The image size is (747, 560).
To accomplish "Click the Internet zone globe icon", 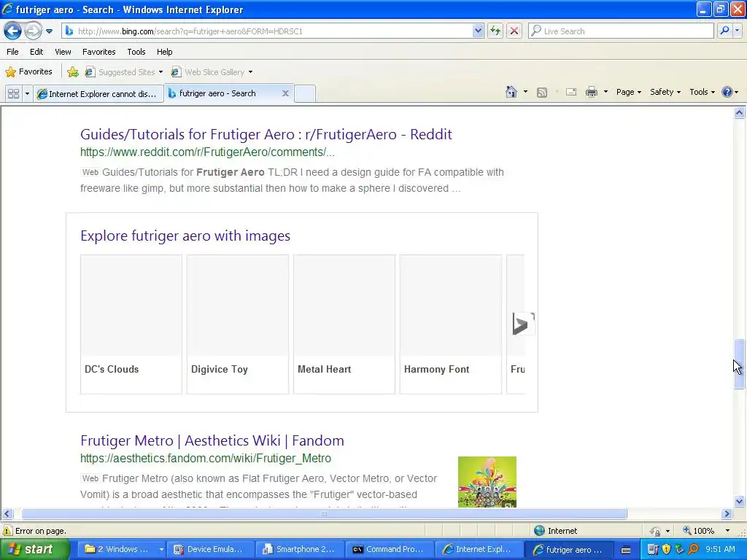I will (x=539, y=531).
